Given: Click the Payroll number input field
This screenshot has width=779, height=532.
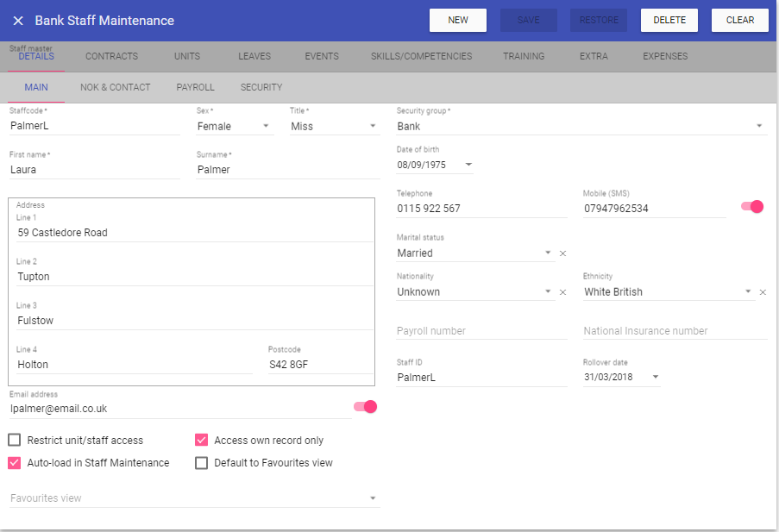Looking at the screenshot, I should pyautogui.click(x=481, y=331).
